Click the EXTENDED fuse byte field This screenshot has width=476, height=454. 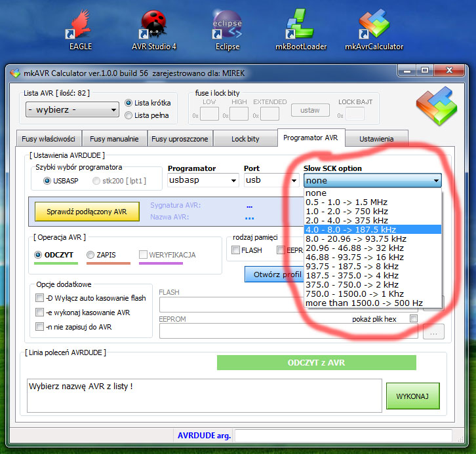click(x=269, y=114)
